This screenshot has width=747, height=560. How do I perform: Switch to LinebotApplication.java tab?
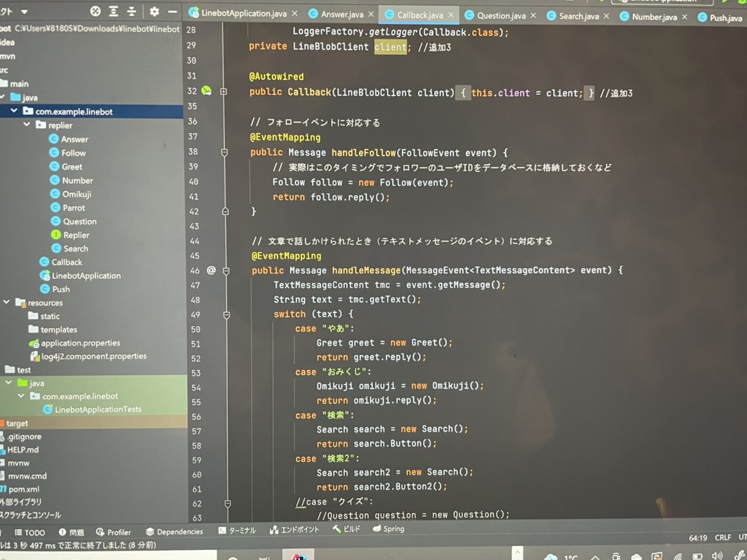243,13
